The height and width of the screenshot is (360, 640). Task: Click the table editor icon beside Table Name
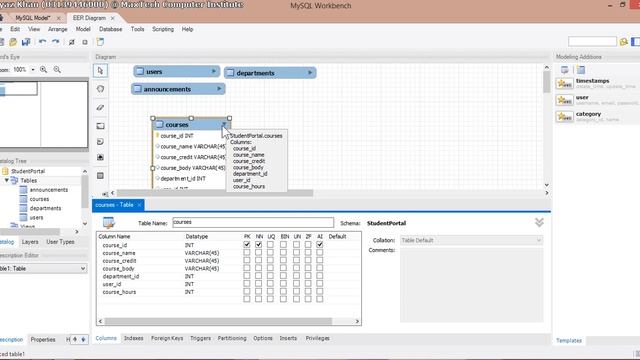[109, 223]
